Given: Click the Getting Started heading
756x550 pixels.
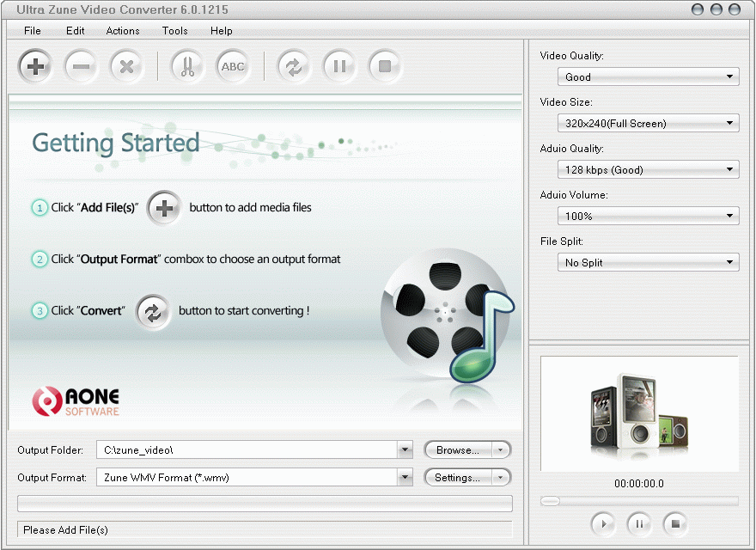Looking at the screenshot, I should tap(116, 143).
